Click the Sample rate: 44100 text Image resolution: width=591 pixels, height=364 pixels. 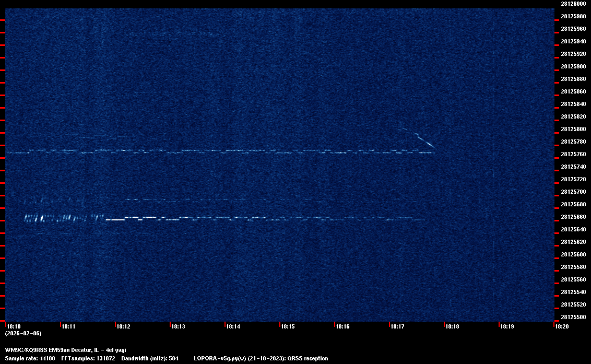point(30,358)
